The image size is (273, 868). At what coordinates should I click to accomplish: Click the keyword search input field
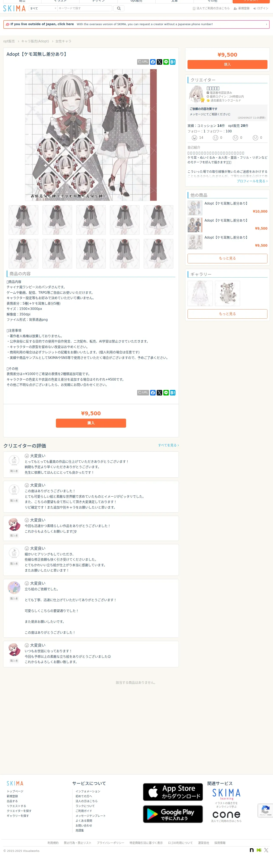coord(84,9)
